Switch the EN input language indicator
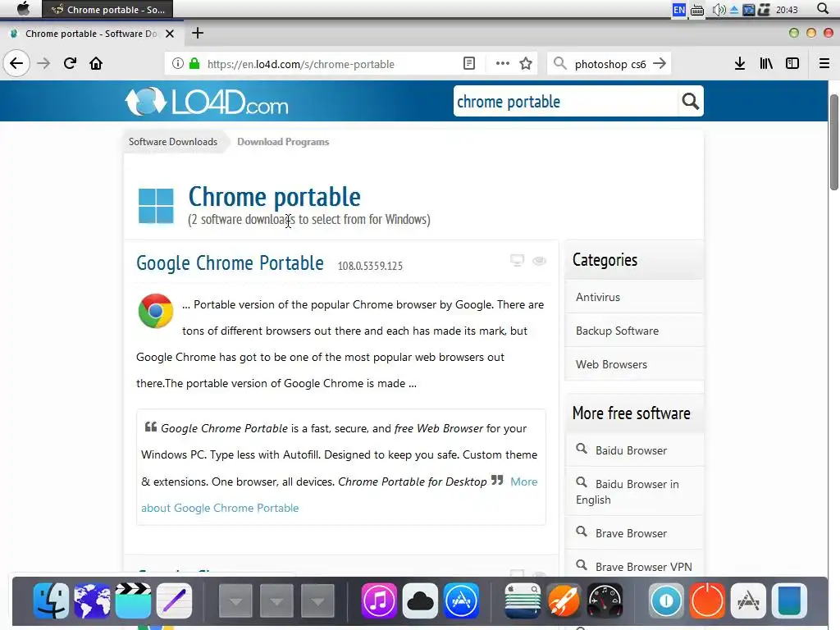840x630 pixels. point(678,10)
